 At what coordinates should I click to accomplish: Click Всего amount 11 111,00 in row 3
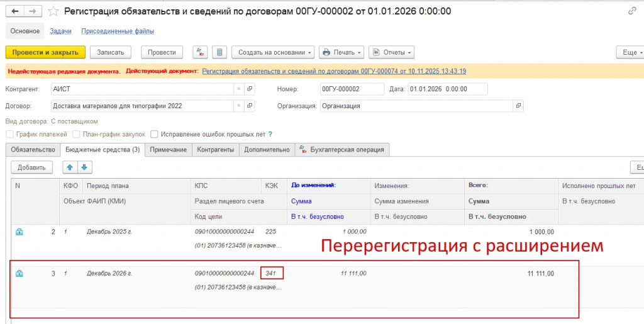point(540,273)
